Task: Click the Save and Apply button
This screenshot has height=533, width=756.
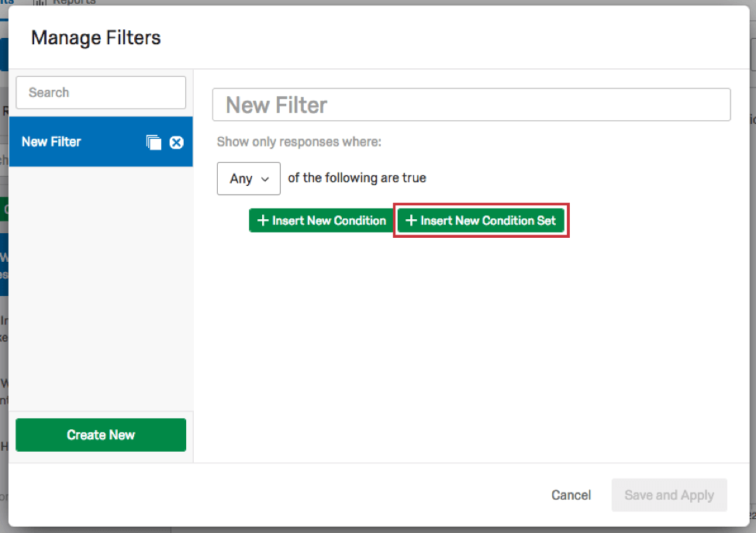Action: [x=668, y=495]
